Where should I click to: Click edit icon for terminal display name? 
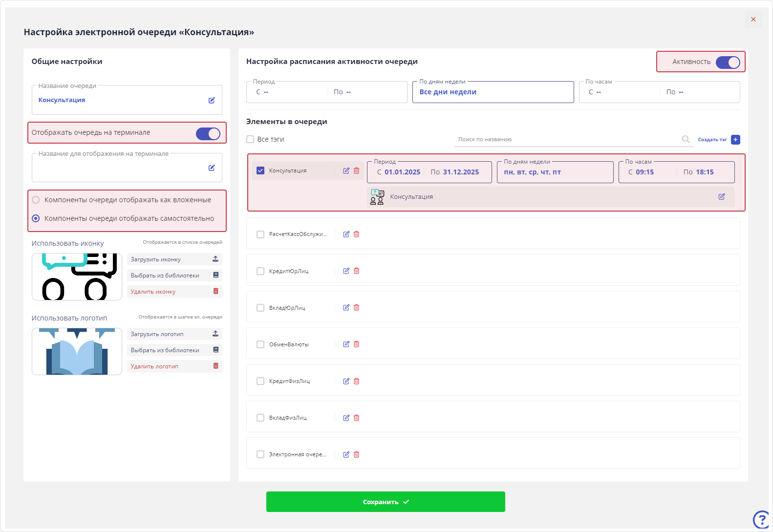pos(212,168)
